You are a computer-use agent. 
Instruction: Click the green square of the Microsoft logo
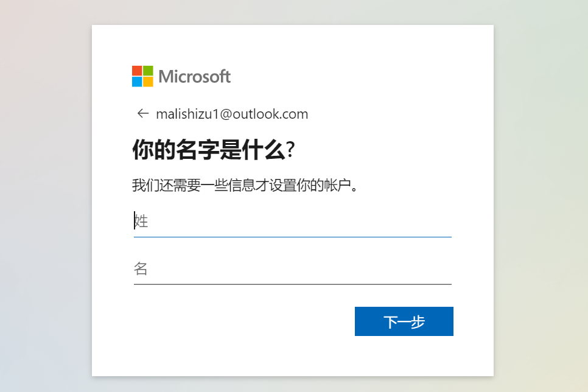[x=148, y=71]
